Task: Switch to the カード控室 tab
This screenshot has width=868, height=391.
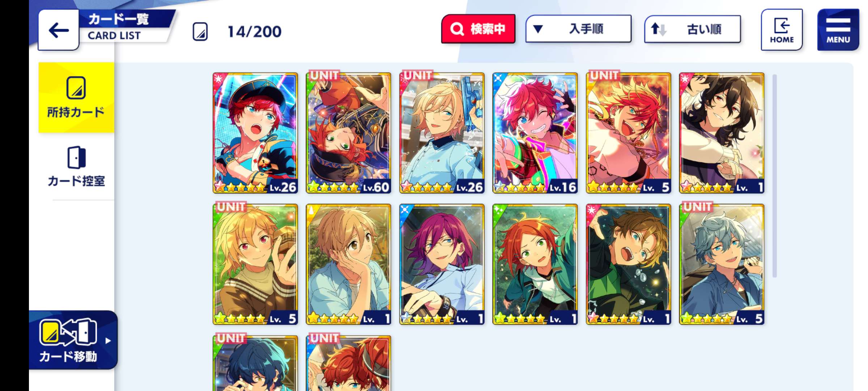Action: pyautogui.click(x=76, y=166)
